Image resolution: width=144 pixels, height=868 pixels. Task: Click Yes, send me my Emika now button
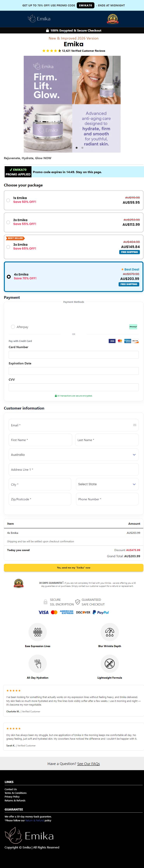coord(73,568)
